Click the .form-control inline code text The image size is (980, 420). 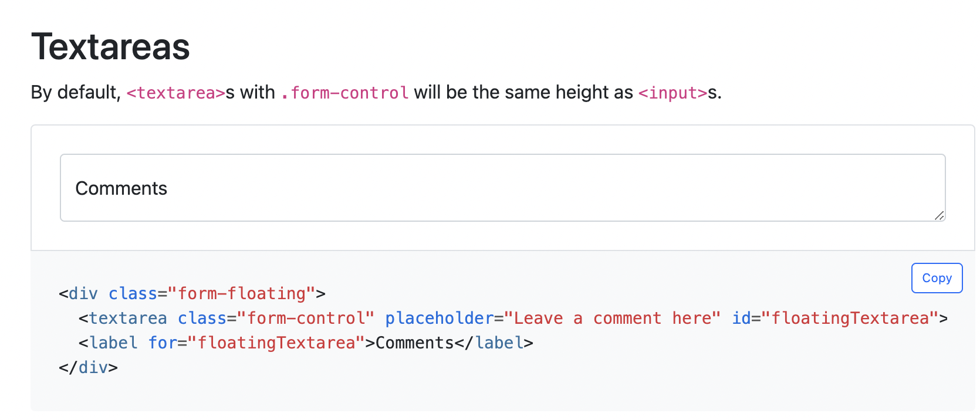click(x=344, y=93)
